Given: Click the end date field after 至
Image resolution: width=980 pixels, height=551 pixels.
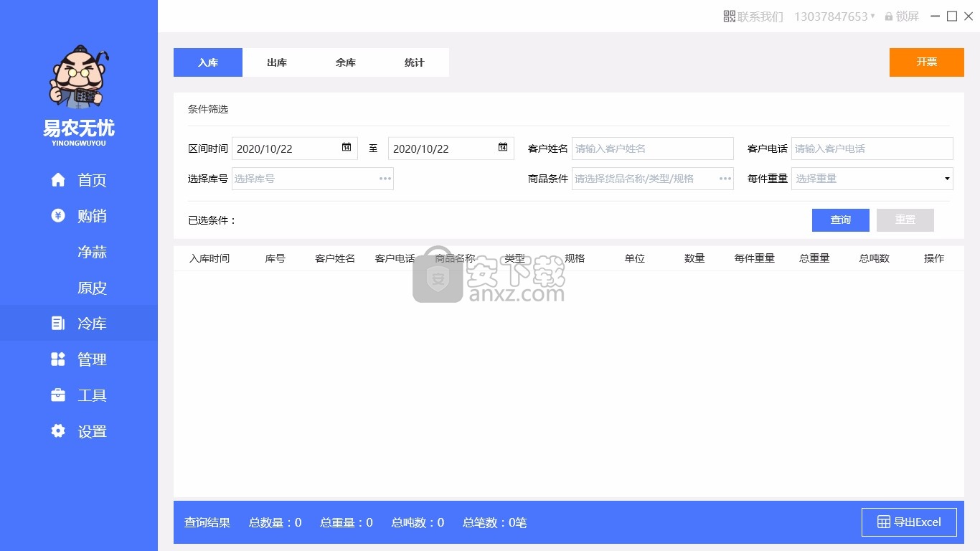Looking at the screenshot, I should click(451, 149).
